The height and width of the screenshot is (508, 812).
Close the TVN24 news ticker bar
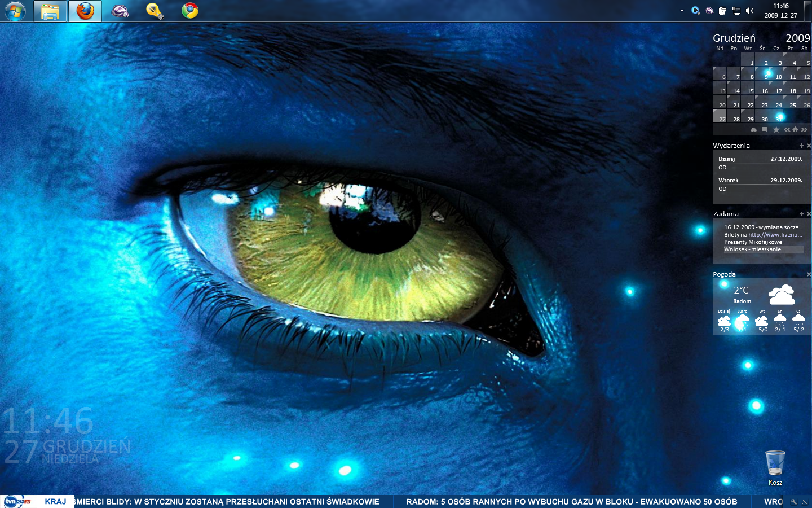click(805, 501)
